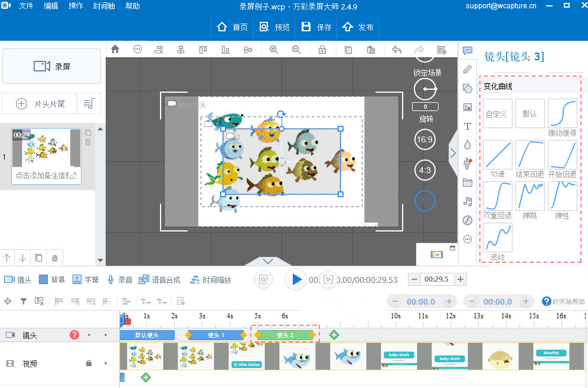Play the timeline video

coord(296,279)
